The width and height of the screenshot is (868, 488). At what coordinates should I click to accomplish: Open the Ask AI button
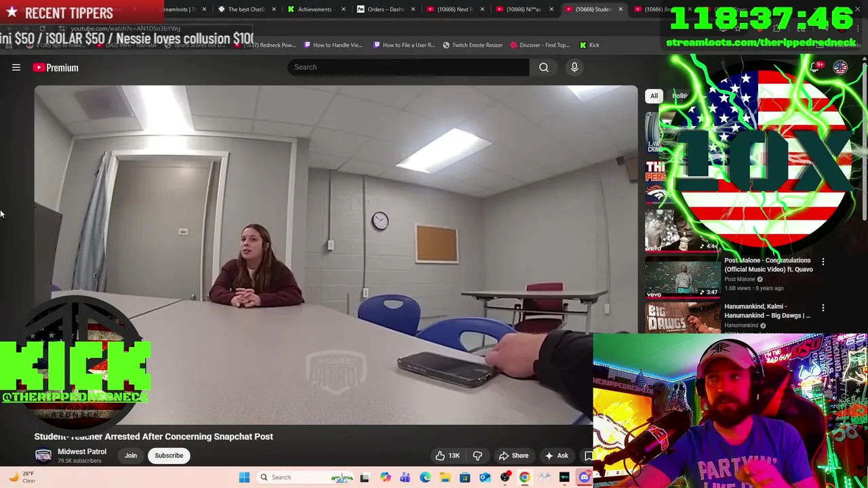tap(556, 455)
